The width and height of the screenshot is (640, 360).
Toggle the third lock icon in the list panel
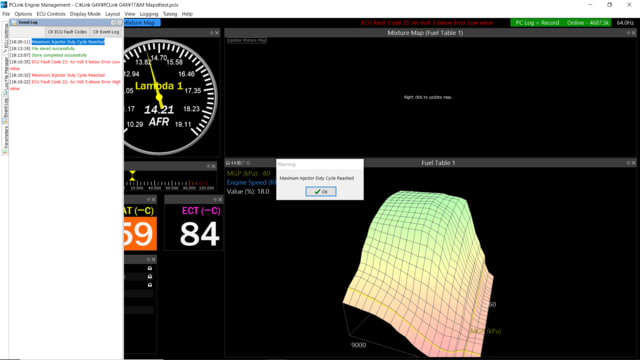[x=150, y=285]
